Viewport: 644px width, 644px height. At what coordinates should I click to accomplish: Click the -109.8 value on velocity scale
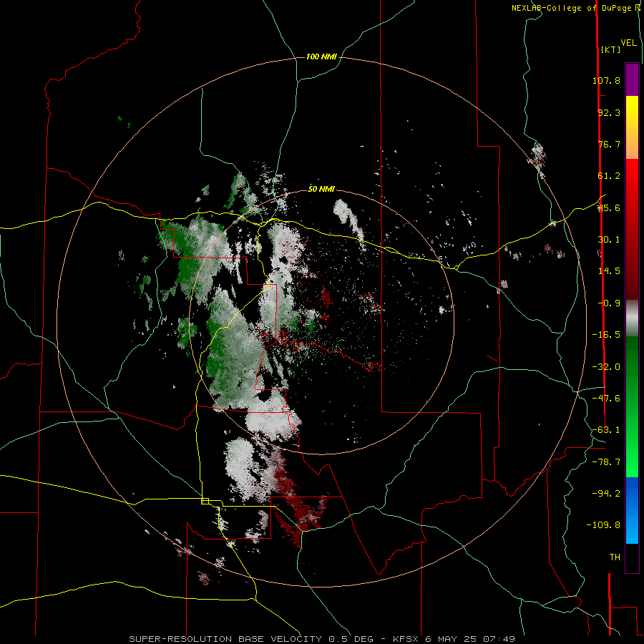[x=603, y=525]
